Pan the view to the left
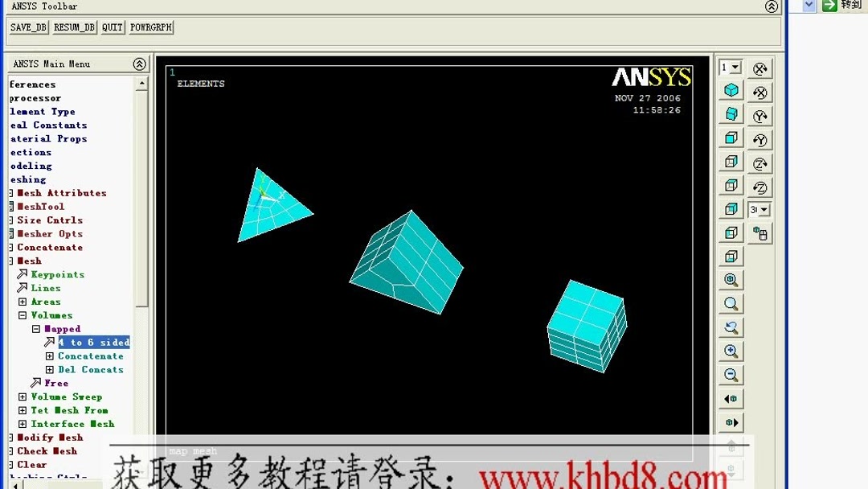 click(731, 398)
